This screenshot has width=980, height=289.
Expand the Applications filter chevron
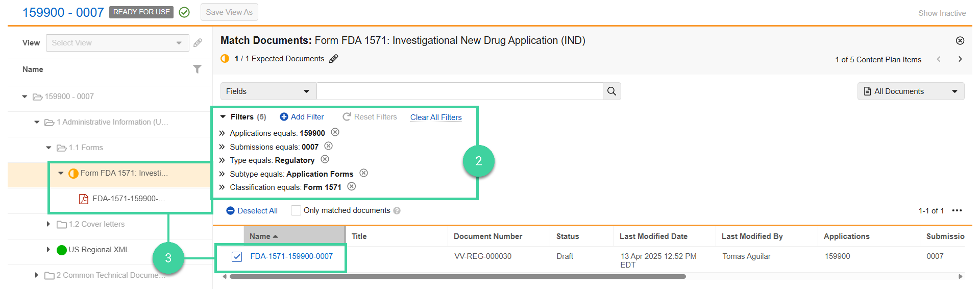pos(222,133)
